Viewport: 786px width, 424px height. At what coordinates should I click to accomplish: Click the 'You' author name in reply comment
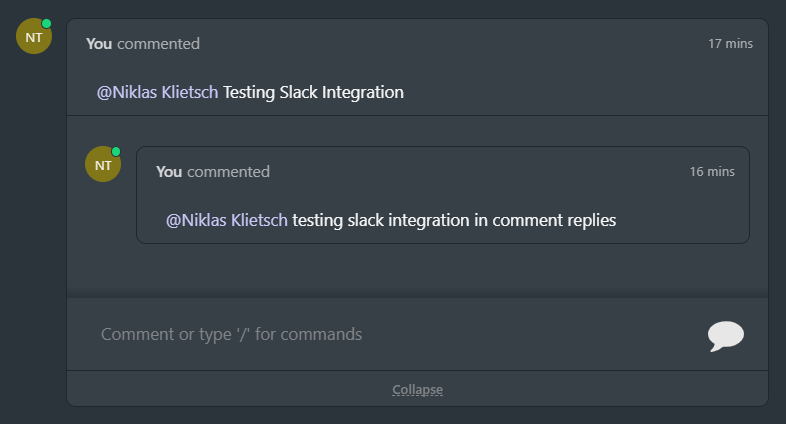click(x=169, y=171)
